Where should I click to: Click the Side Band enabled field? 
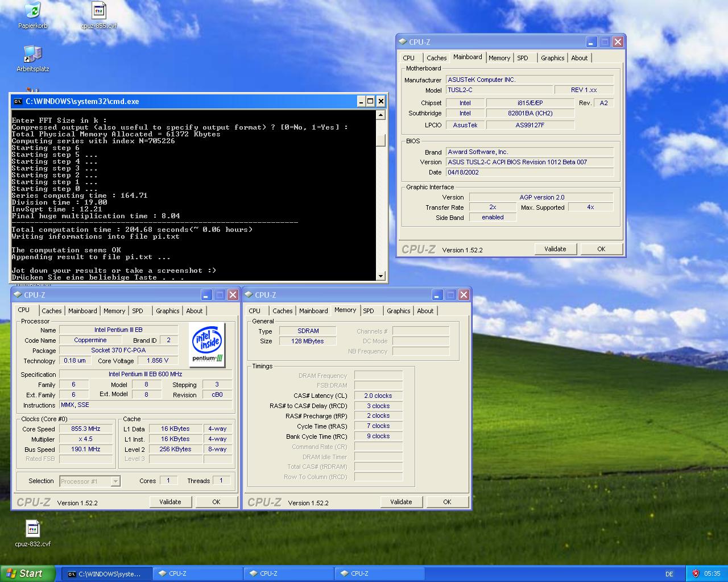tap(493, 218)
